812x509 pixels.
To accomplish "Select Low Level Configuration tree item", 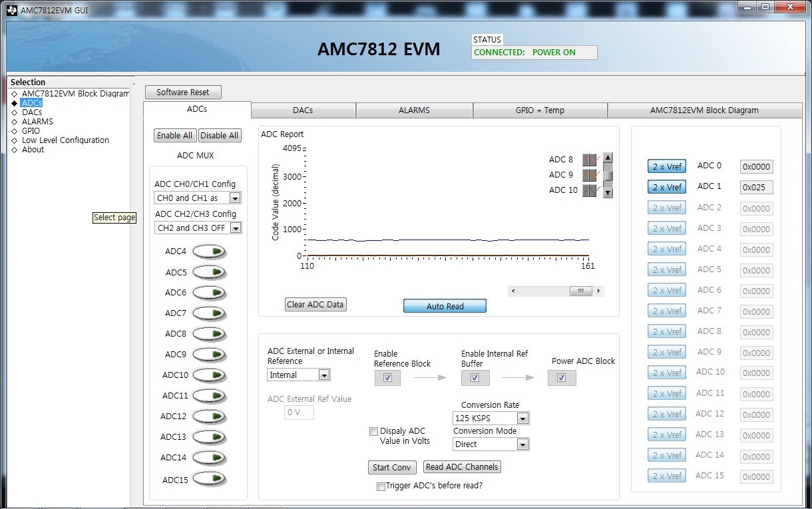I will click(x=65, y=140).
